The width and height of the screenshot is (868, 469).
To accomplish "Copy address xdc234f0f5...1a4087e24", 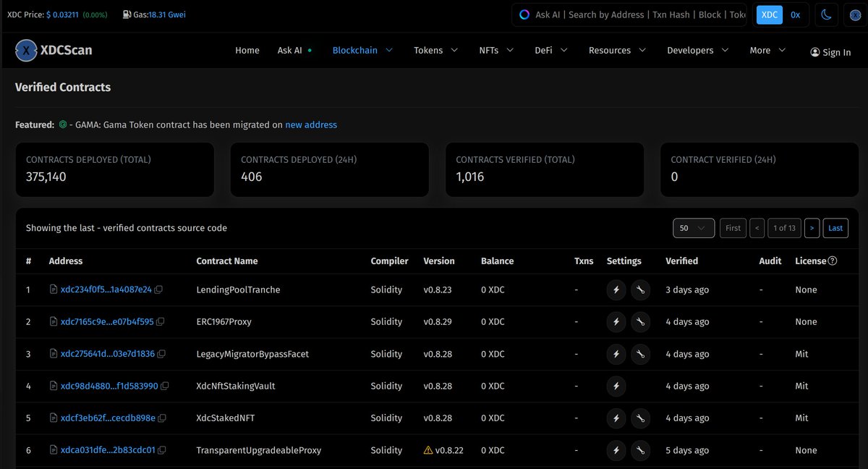I will coord(158,290).
